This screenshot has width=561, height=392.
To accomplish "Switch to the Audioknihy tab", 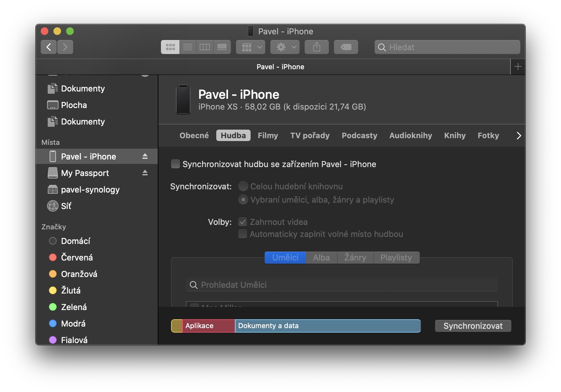I will [x=411, y=135].
